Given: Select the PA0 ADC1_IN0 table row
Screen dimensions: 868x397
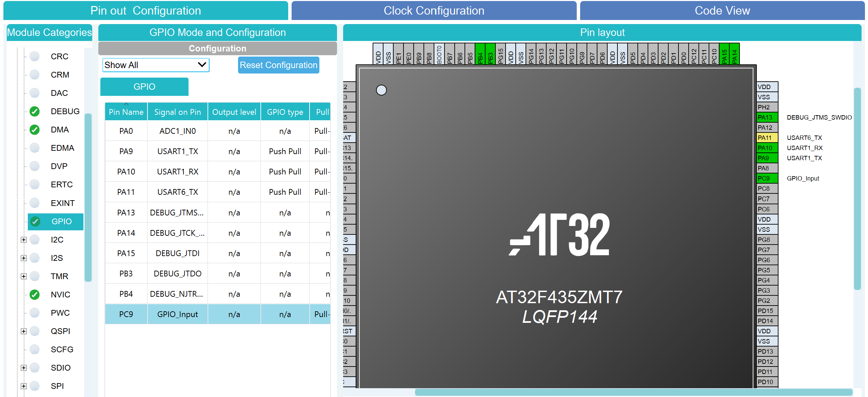Looking at the screenshot, I should click(x=218, y=131).
